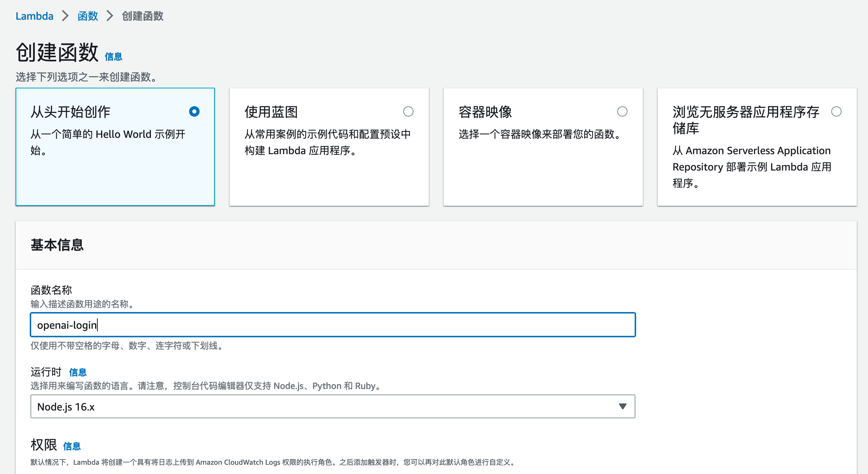The height and width of the screenshot is (474, 868).
Task: Click the 使用蓝图 card description text
Action: coord(327,142)
